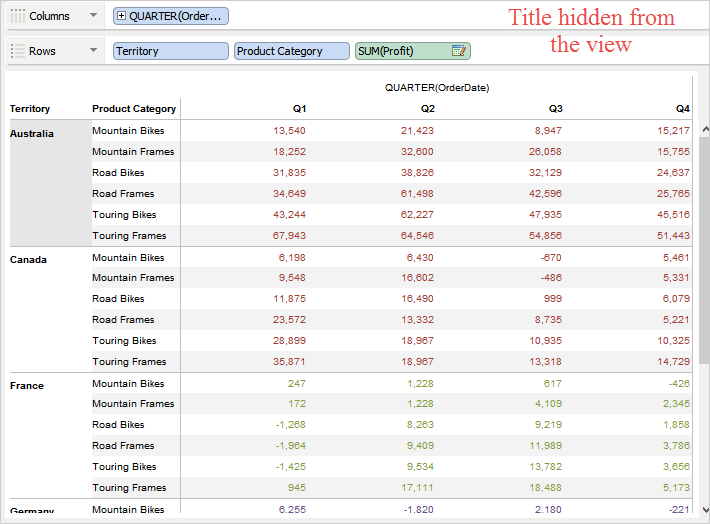The height and width of the screenshot is (524, 710).
Task: Click the QUARTER(OrderDate) field label above the table
Action: (x=437, y=88)
